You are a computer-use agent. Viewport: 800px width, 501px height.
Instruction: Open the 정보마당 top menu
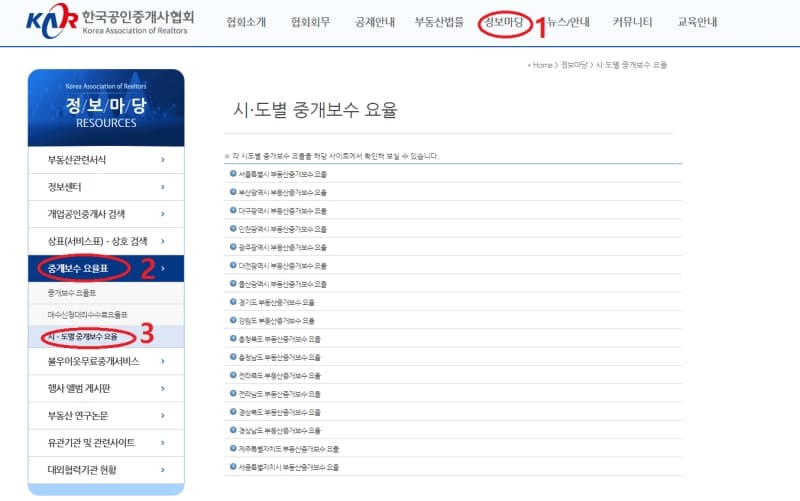504,22
